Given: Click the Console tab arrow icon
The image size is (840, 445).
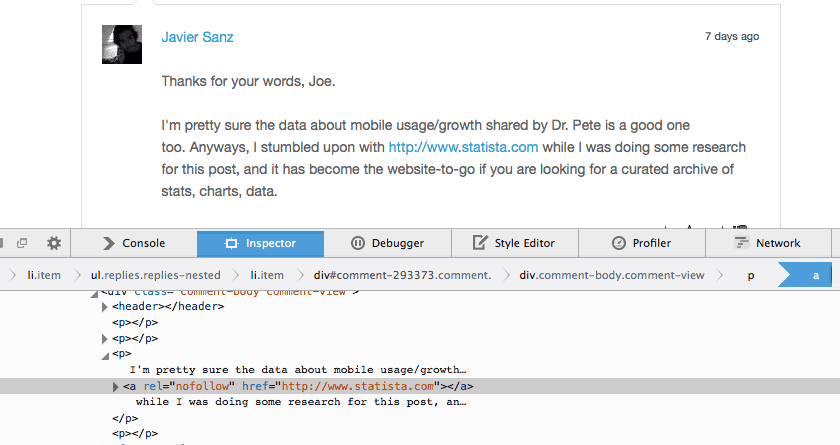Looking at the screenshot, I should [x=109, y=243].
